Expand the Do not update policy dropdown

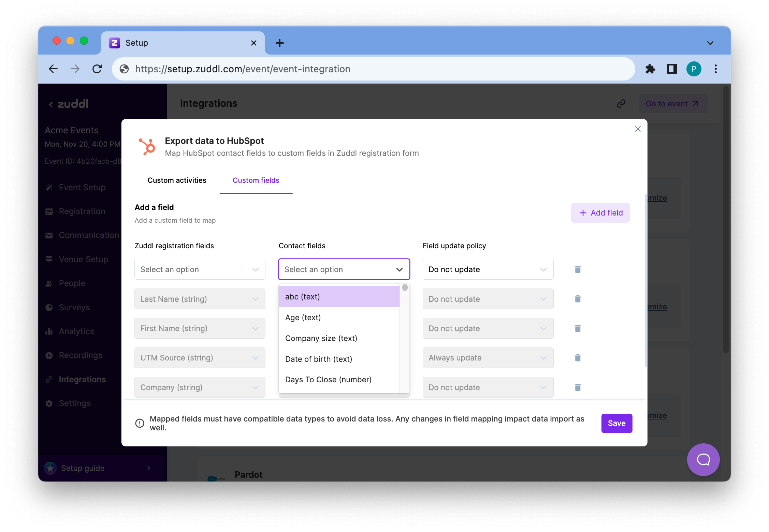click(488, 269)
